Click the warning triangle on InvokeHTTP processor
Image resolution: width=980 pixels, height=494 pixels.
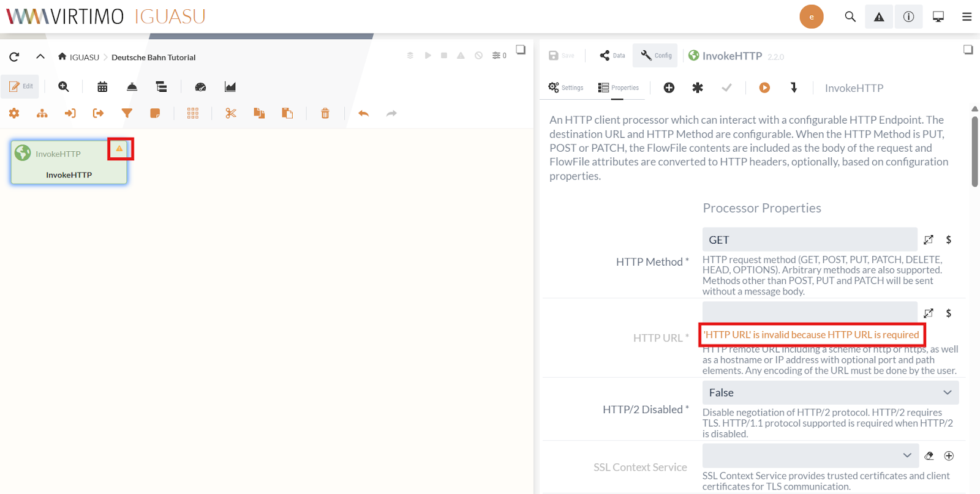(x=119, y=149)
